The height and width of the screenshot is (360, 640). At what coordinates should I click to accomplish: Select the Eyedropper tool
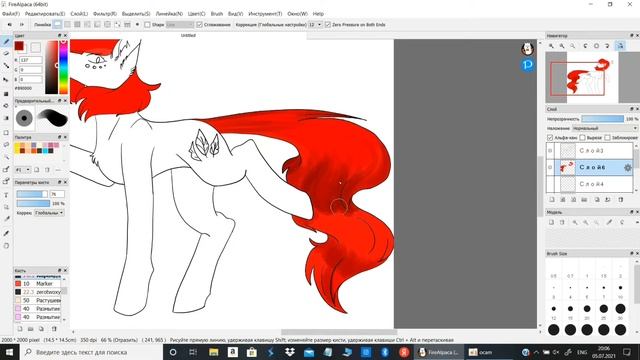(6, 233)
